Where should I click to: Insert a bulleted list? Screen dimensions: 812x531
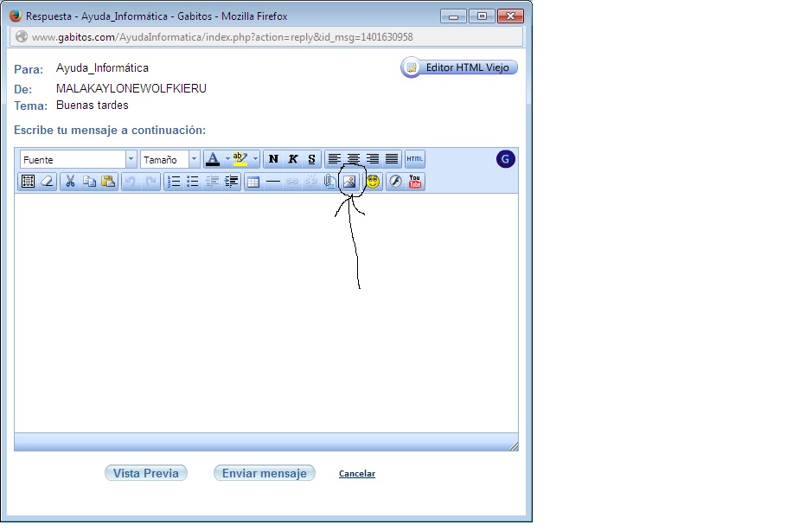tap(193, 182)
